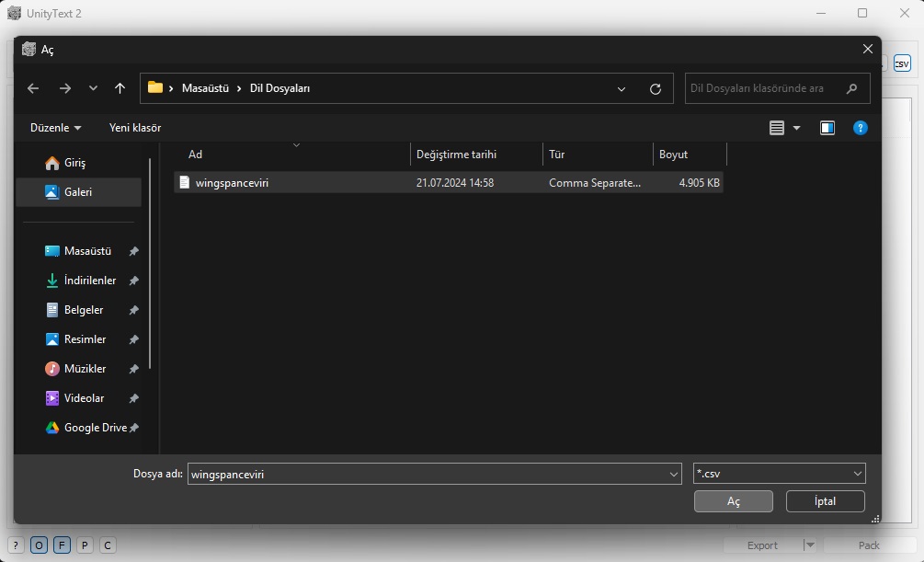Sort by the Tür column

[598, 155]
